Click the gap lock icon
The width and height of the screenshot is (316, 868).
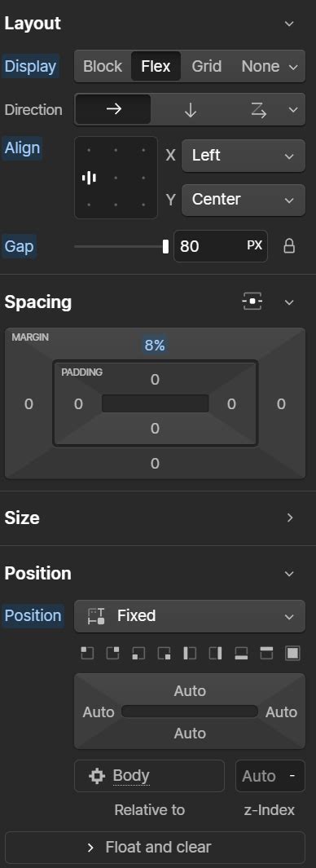click(289, 246)
